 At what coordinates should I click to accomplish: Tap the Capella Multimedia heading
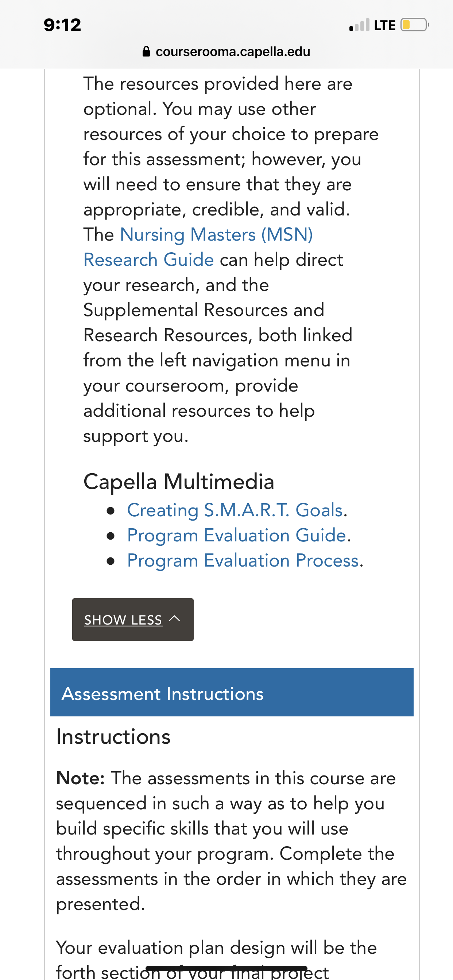(179, 482)
